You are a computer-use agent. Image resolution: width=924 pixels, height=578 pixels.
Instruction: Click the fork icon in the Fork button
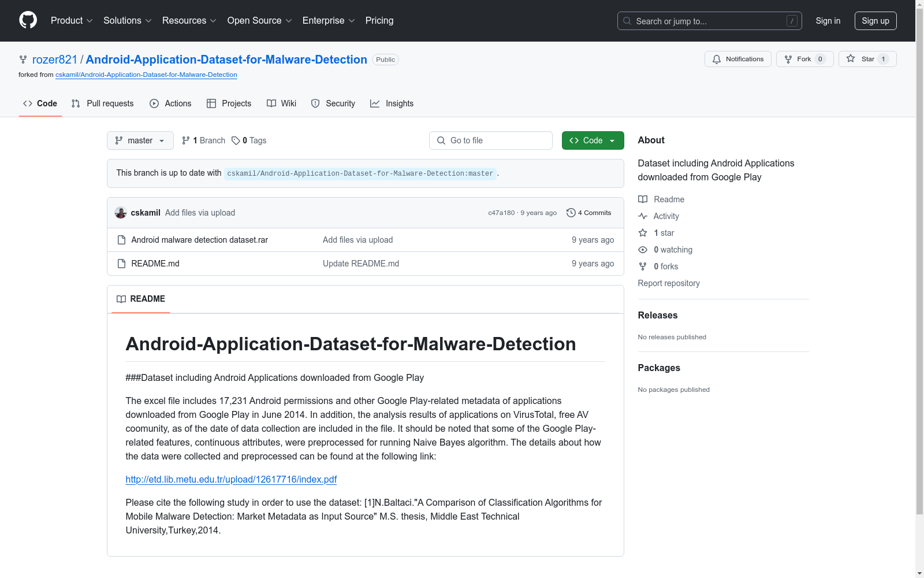[788, 59]
